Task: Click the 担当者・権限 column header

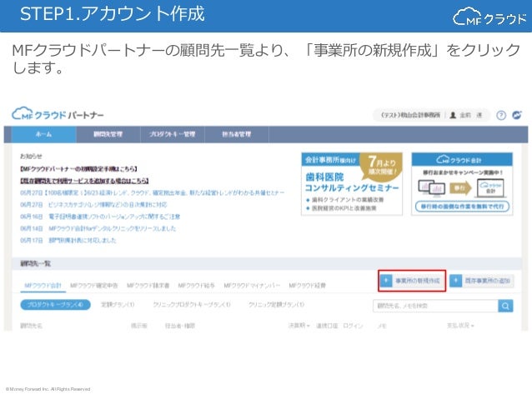Action: [180, 326]
